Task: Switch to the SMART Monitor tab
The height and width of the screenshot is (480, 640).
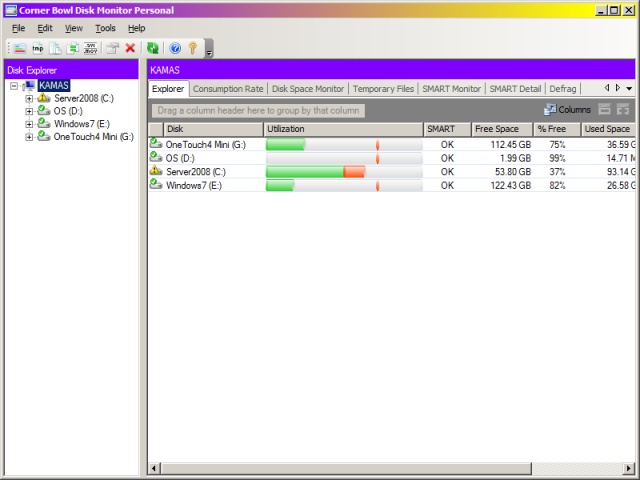Action: click(x=451, y=89)
